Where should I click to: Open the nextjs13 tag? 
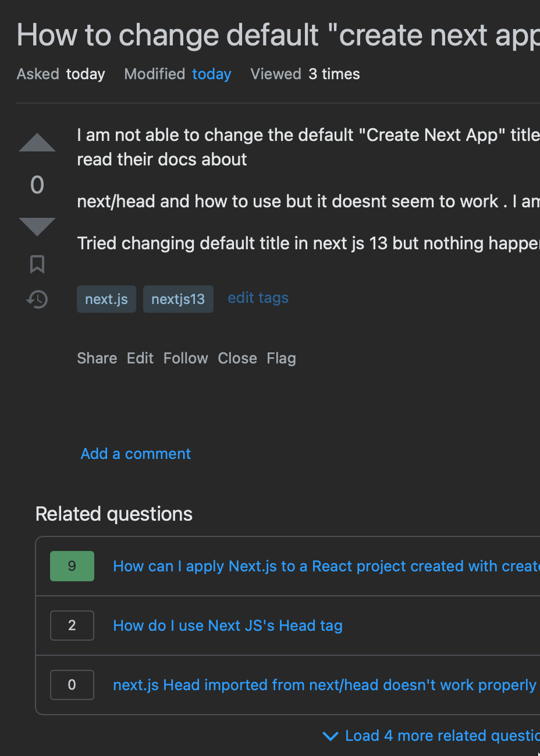[x=178, y=299]
